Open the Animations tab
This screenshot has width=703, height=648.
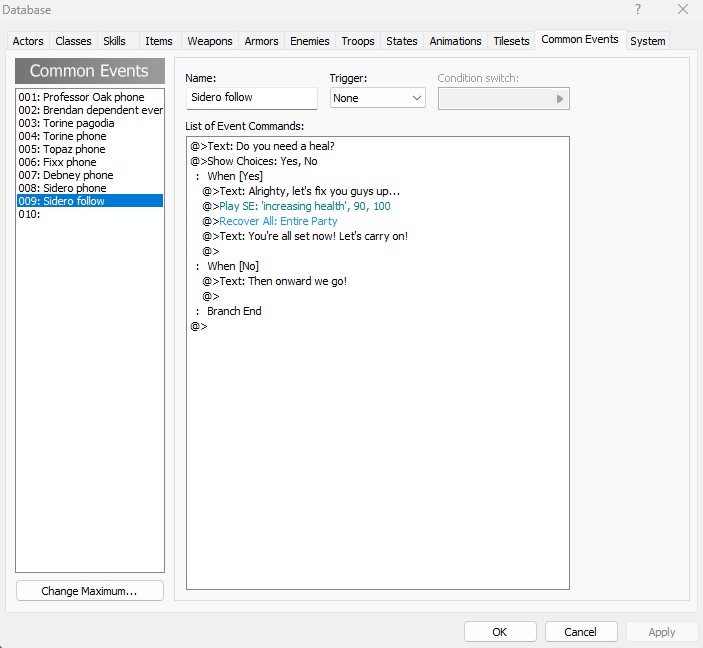point(456,41)
